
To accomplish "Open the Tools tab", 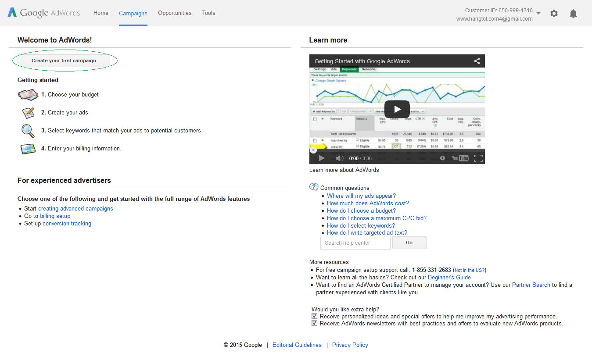I will coord(209,13).
